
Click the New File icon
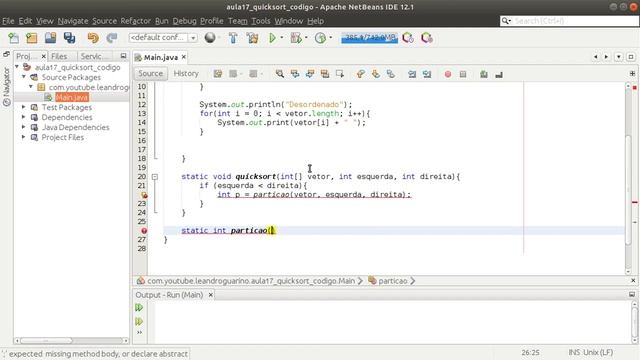tap(13, 38)
